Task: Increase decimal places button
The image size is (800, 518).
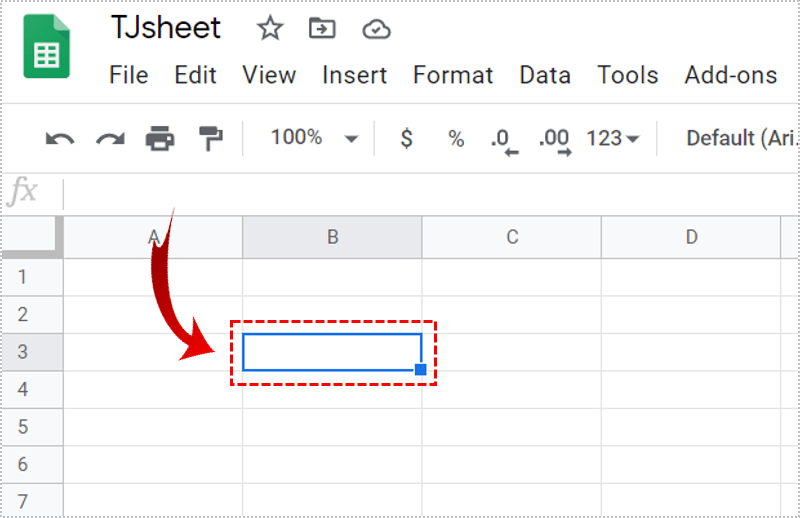Action: [x=554, y=139]
